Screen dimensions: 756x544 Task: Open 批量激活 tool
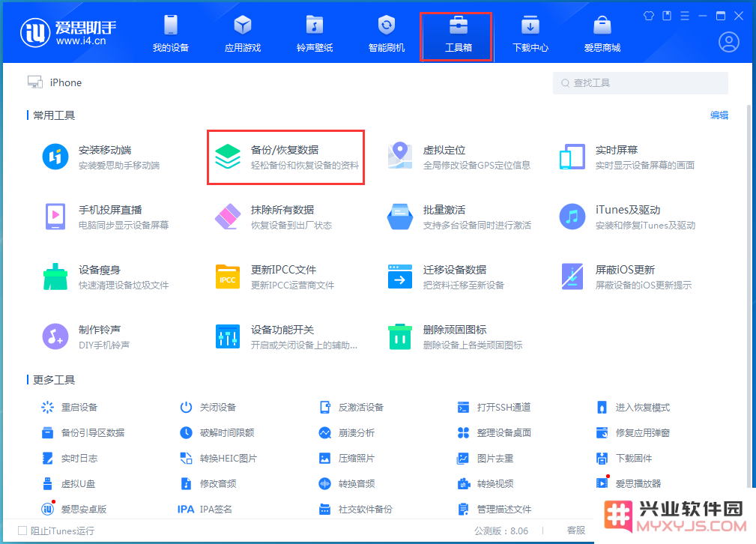tap(459, 217)
